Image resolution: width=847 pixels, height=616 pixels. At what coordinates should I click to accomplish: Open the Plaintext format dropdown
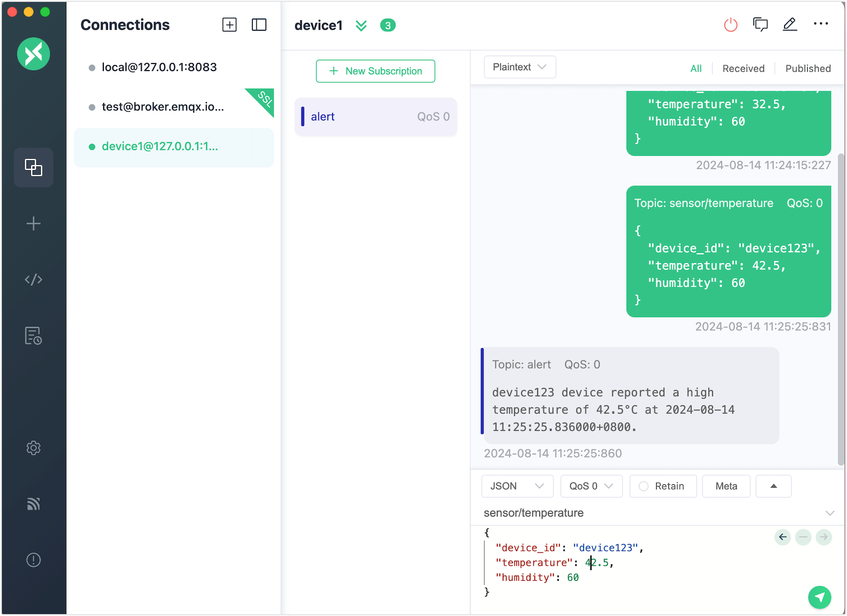pos(519,67)
